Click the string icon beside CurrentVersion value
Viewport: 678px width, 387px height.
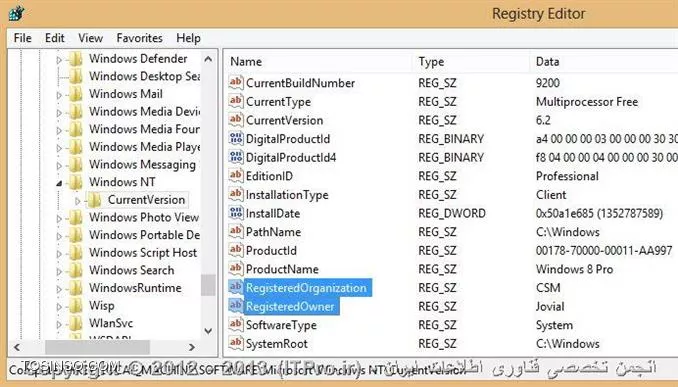click(x=236, y=119)
